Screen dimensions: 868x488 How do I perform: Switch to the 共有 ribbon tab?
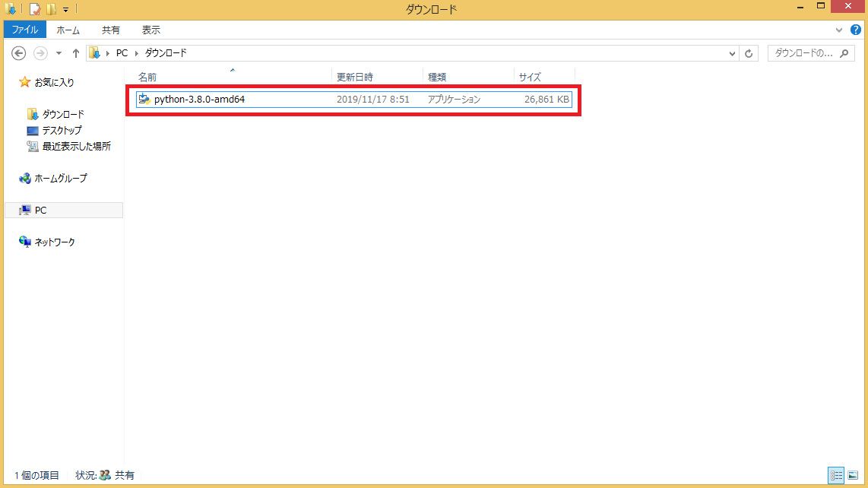[111, 30]
